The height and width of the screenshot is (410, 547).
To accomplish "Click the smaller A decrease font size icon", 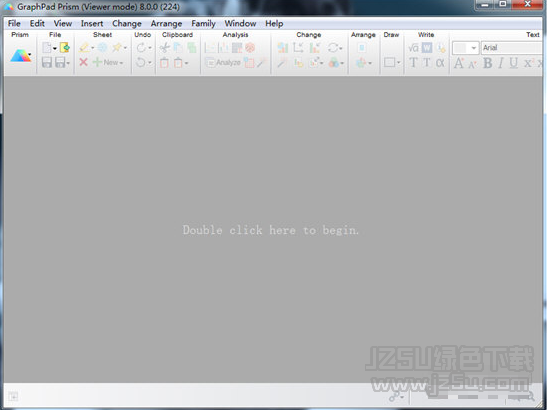I will (472, 64).
